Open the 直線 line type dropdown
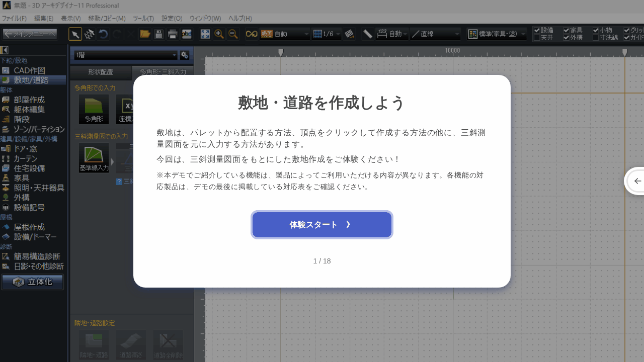The height and width of the screenshot is (362, 644). (435, 34)
